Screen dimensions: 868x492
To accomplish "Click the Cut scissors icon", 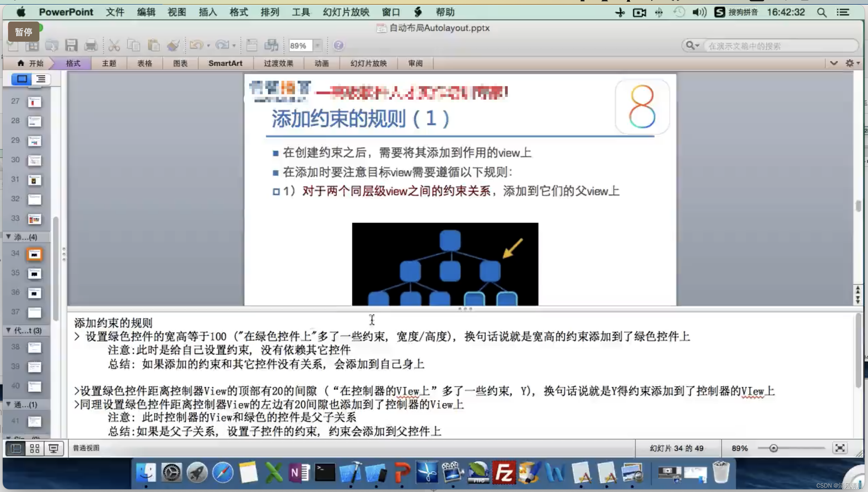I will click(x=114, y=45).
